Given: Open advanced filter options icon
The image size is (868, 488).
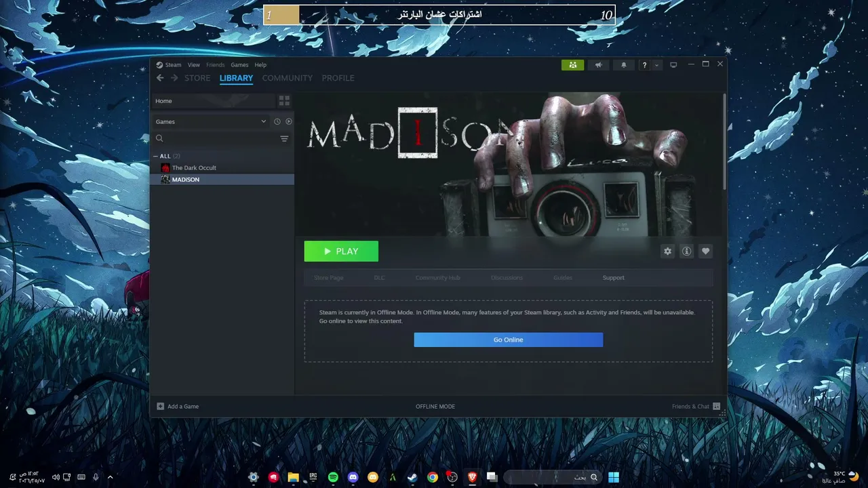Looking at the screenshot, I should click(284, 138).
